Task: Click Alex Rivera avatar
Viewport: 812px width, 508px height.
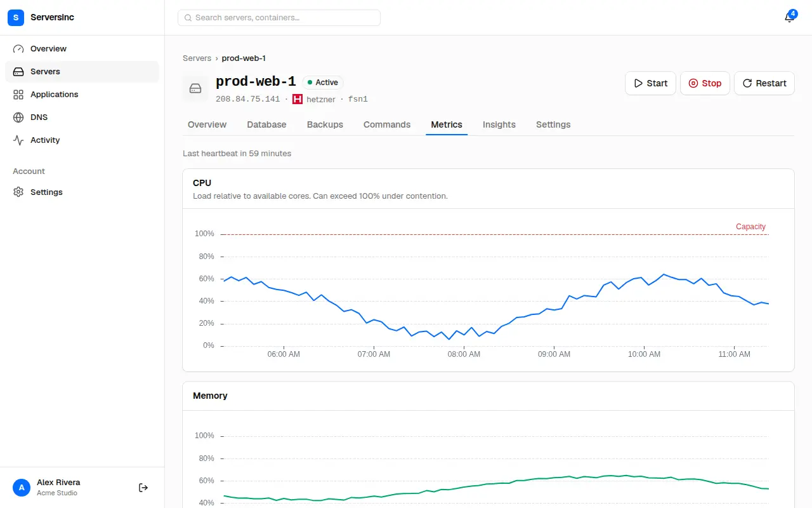Action: click(22, 488)
